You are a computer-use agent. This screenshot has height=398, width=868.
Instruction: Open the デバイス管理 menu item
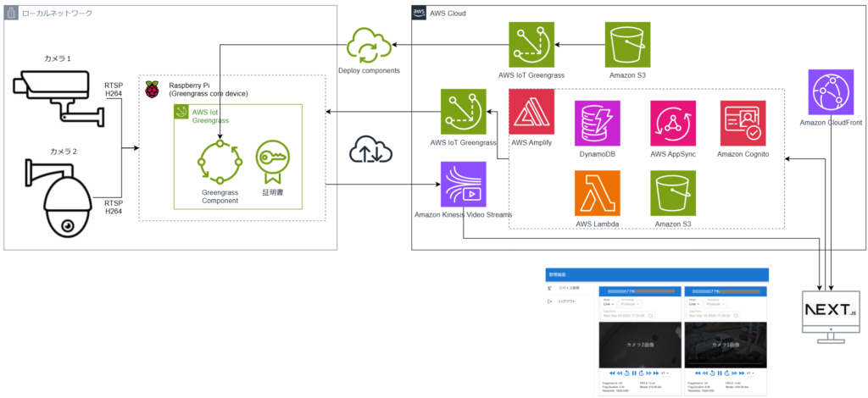570,289
